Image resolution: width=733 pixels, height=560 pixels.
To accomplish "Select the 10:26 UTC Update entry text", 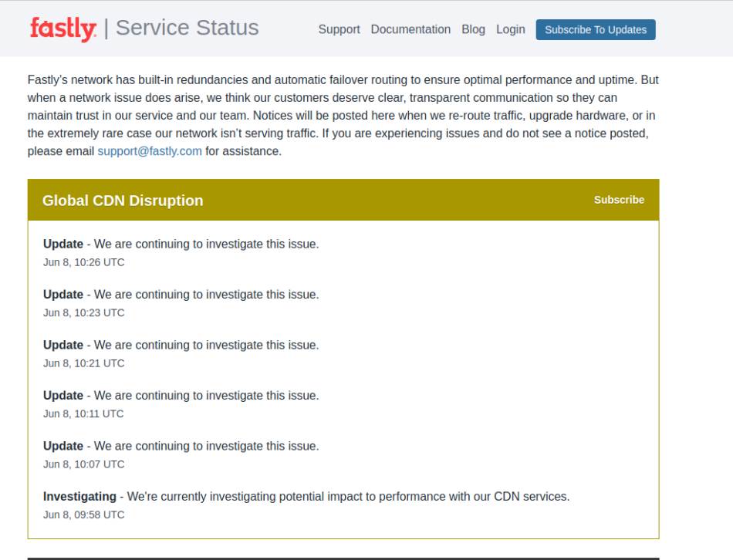I will 181,244.
